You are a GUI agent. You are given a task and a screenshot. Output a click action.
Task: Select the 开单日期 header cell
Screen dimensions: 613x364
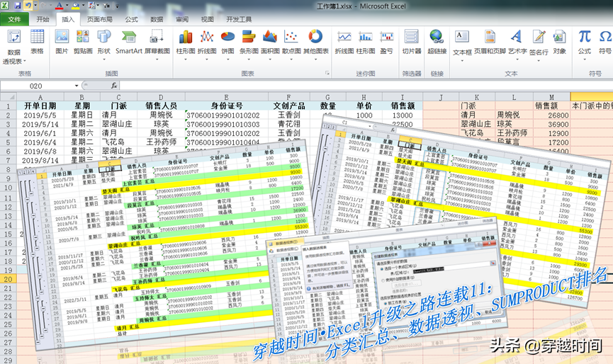(40, 106)
